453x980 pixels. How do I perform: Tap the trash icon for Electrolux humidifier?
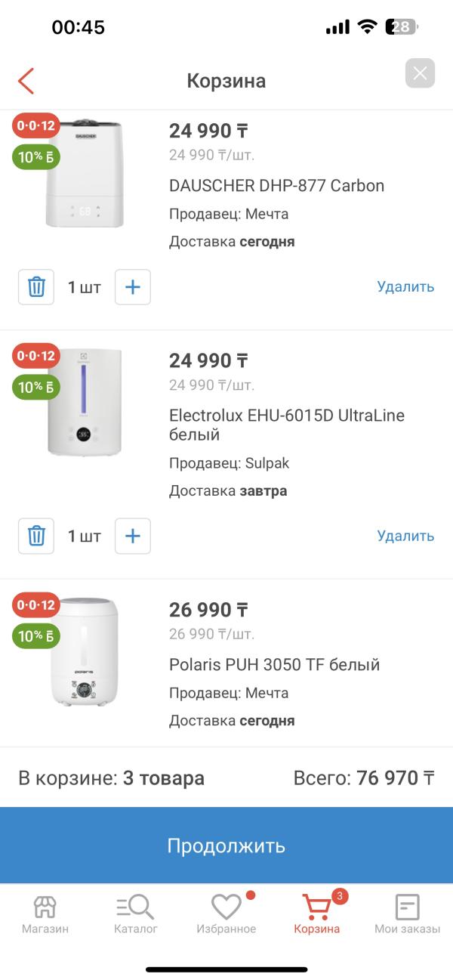[36, 536]
